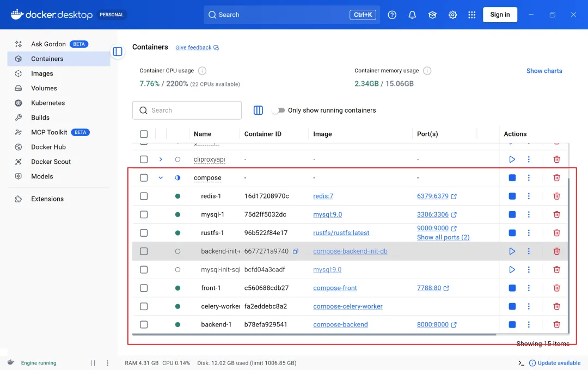Open engine options menu in status bar
This screenshot has width=588, height=370.
click(107, 363)
